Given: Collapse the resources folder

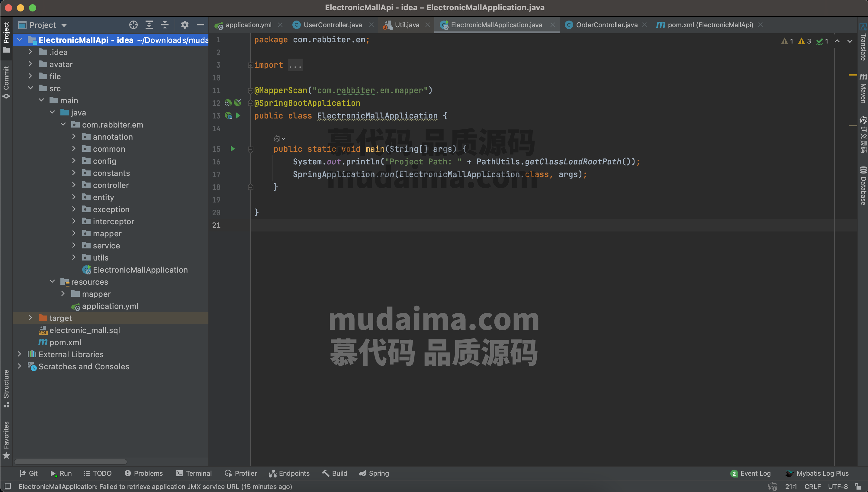Looking at the screenshot, I should click(x=52, y=281).
